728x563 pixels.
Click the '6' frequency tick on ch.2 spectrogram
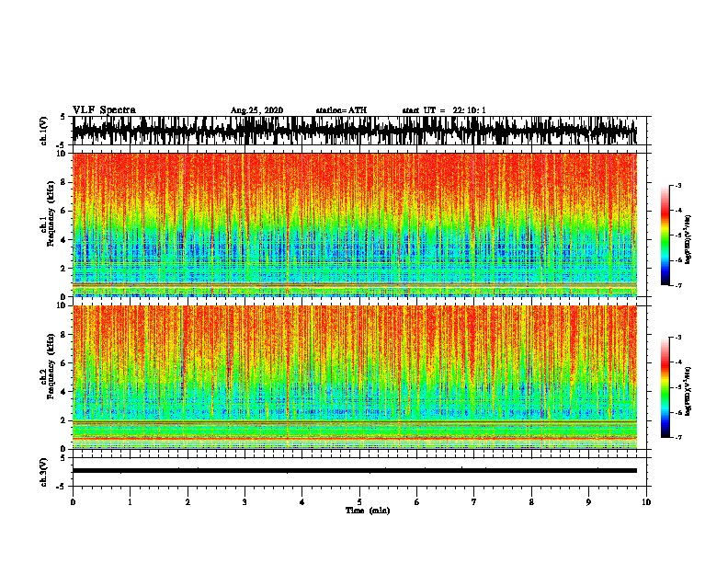(64, 363)
